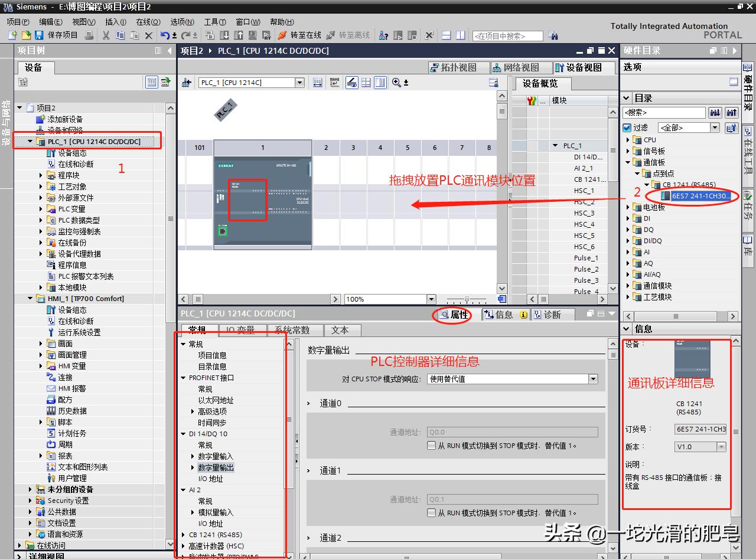Open the CPU STOP mode response dropdown
This screenshot has width=756, height=559.
pos(593,379)
